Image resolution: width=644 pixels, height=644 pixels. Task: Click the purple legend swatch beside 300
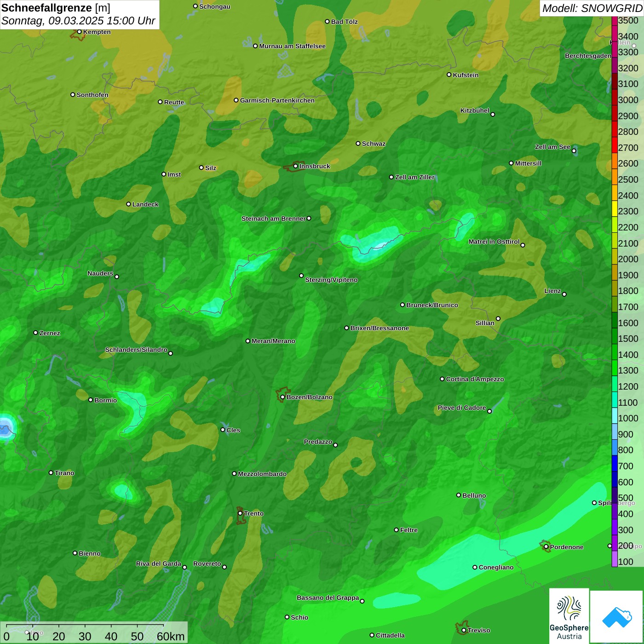pos(615,528)
